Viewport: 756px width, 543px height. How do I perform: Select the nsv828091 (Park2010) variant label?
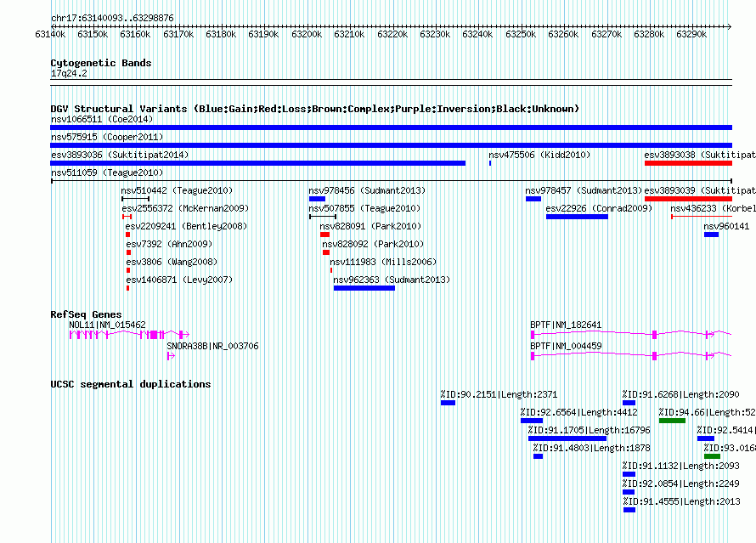(x=370, y=226)
